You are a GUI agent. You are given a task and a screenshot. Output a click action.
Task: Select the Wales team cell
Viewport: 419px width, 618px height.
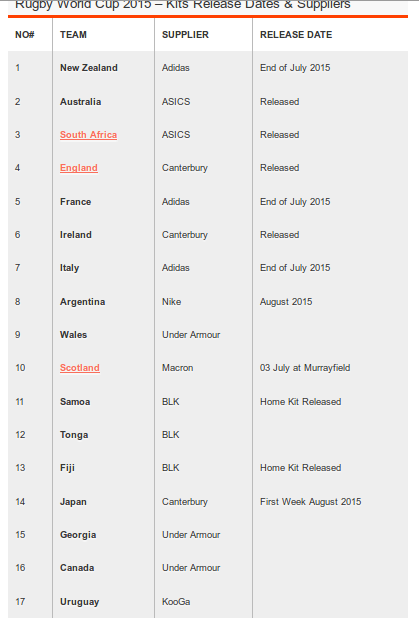(x=73, y=335)
